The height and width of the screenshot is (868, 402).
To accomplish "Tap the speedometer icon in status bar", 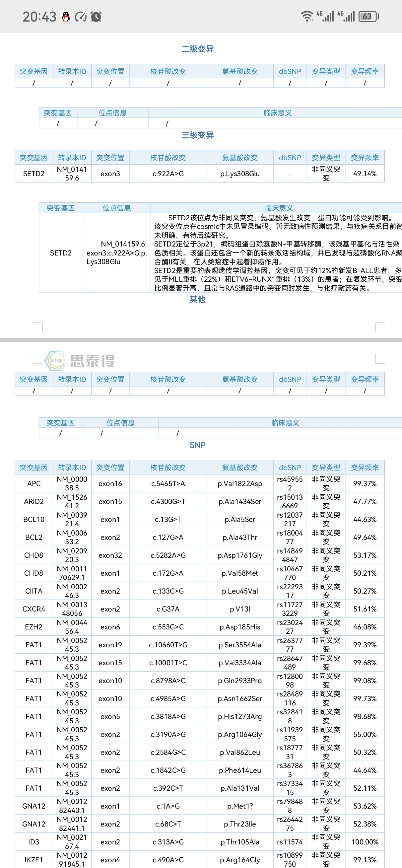I will coord(81,17).
